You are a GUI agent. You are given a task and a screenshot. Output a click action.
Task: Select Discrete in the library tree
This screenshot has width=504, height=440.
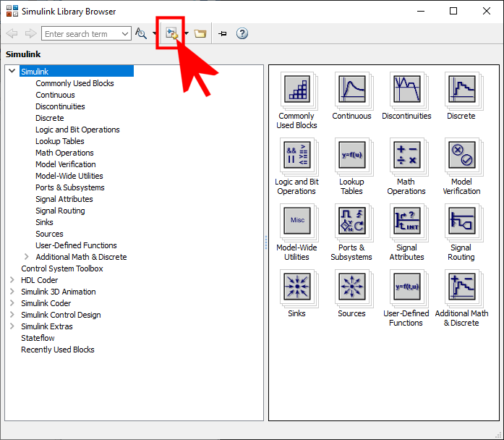point(49,118)
